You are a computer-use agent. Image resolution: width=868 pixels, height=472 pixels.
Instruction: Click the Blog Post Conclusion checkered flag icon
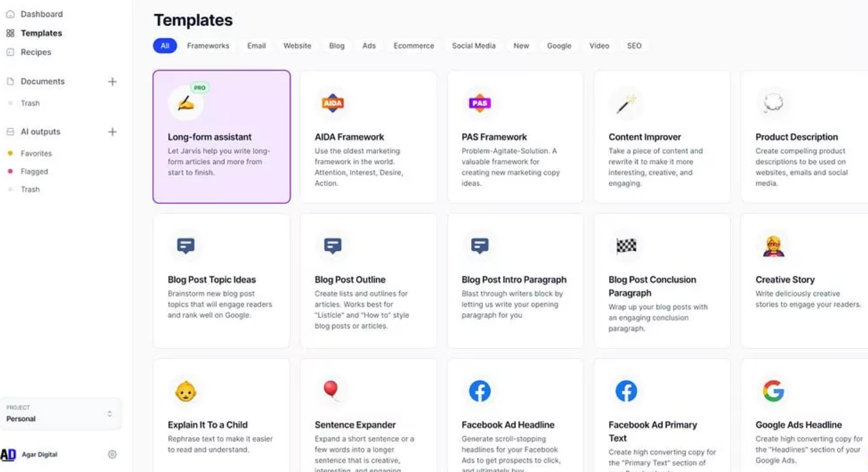pos(626,245)
